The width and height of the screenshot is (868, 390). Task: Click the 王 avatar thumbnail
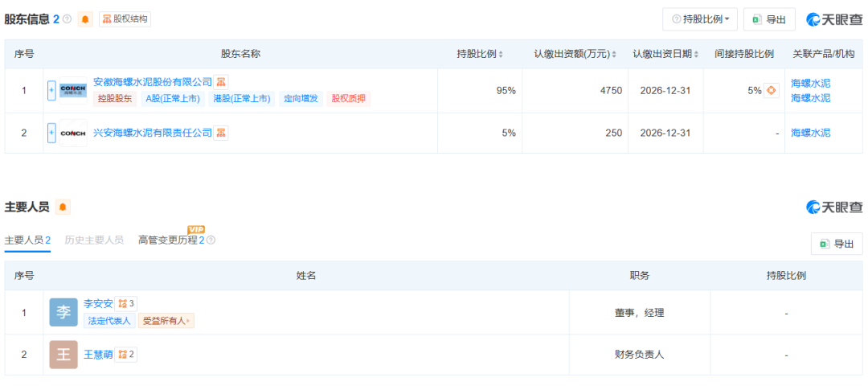(x=63, y=355)
